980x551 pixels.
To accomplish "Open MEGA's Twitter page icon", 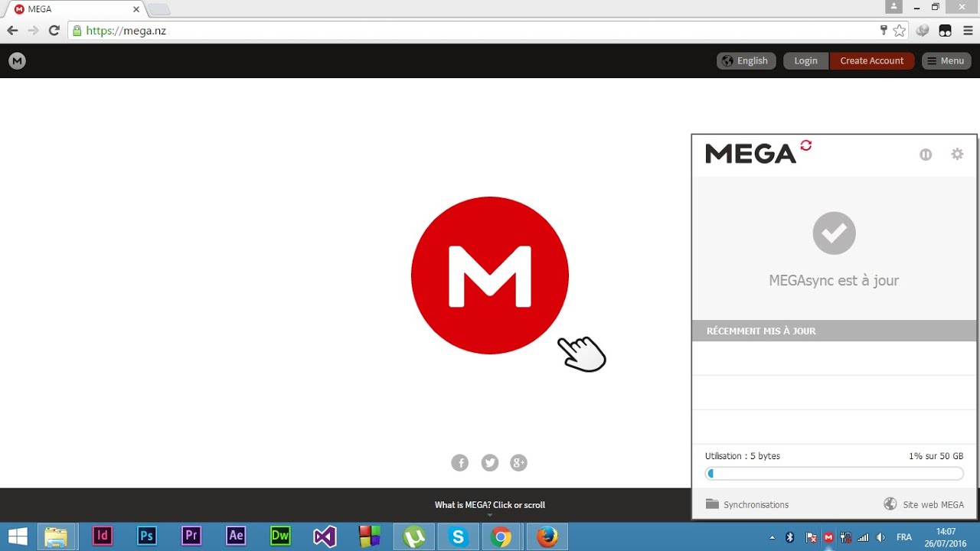I will [490, 462].
